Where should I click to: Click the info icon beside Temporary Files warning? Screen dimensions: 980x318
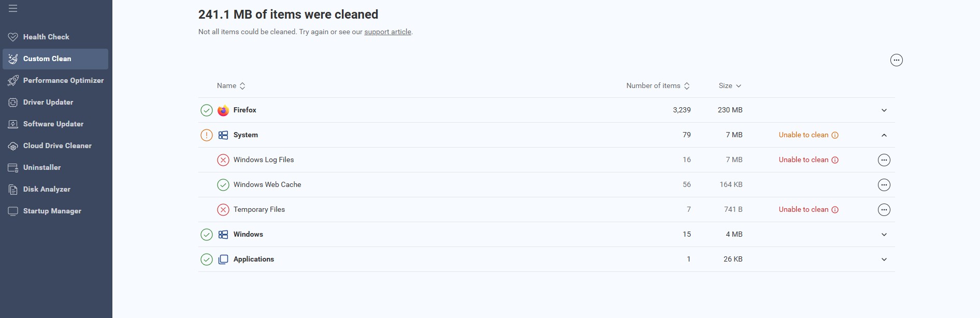pyautogui.click(x=835, y=210)
